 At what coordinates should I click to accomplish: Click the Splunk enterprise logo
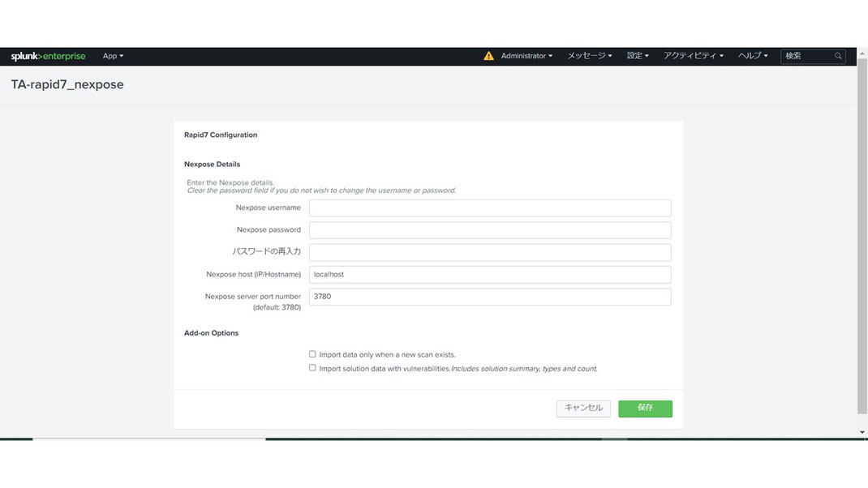(48, 56)
